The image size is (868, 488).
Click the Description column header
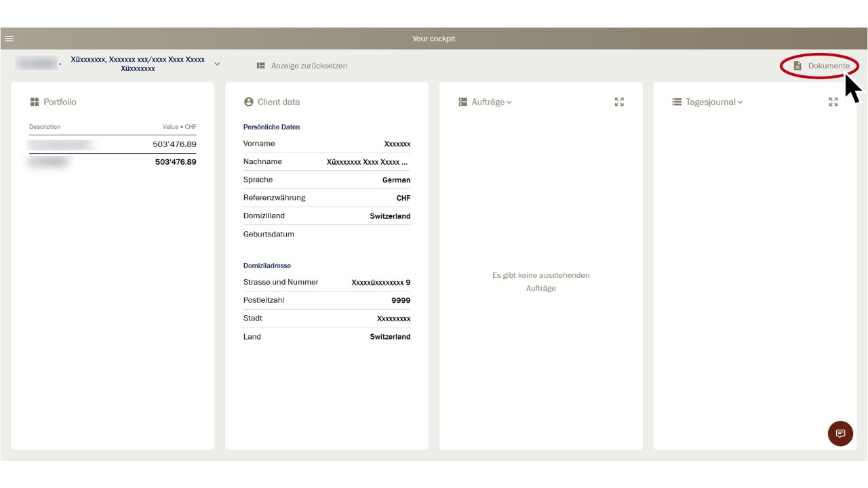pos(45,127)
